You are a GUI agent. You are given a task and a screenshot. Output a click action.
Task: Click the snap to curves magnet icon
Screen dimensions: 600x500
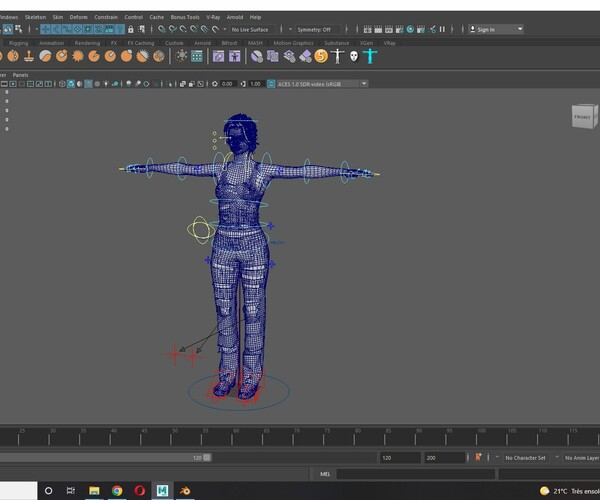click(173, 29)
